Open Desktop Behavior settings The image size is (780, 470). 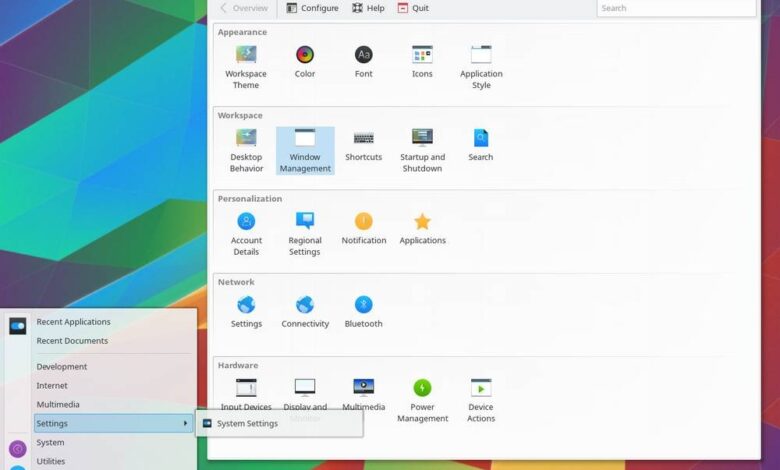click(x=246, y=150)
